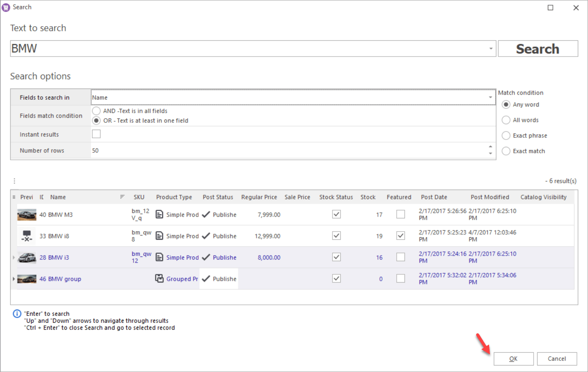Sort results by Regular Price column
Viewport: 588px width, 372px height.
pyautogui.click(x=259, y=197)
